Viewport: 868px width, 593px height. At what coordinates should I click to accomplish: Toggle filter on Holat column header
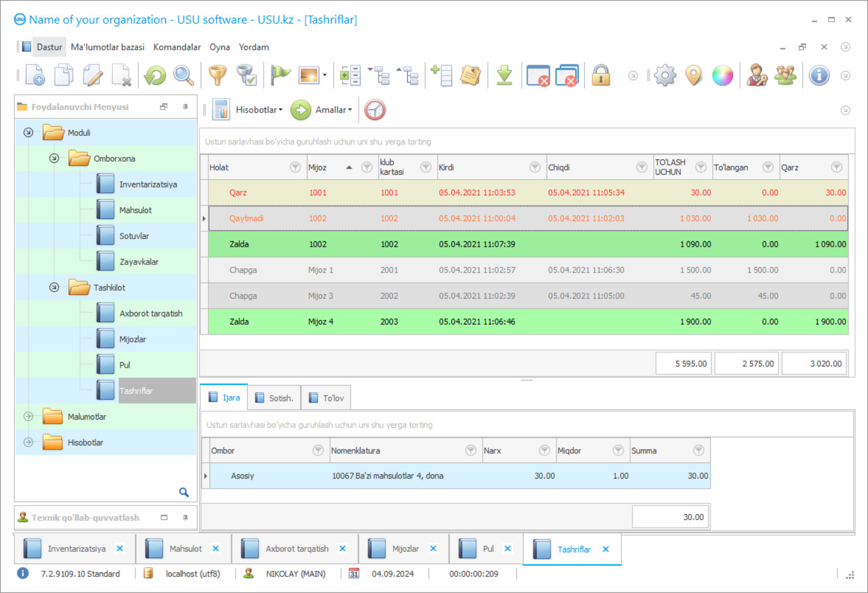[295, 168]
